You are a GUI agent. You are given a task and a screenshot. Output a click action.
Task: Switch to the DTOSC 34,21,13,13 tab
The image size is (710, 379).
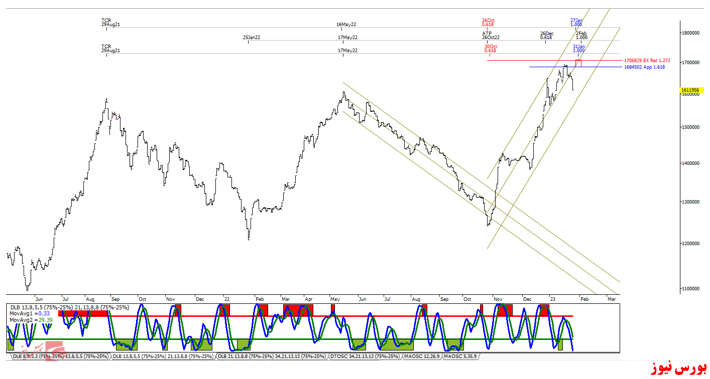point(365,357)
